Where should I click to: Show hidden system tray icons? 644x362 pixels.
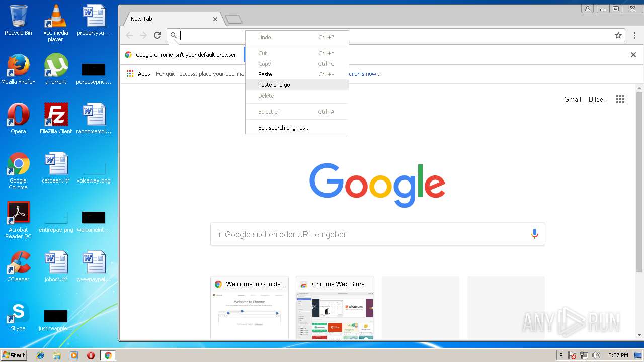click(561, 355)
